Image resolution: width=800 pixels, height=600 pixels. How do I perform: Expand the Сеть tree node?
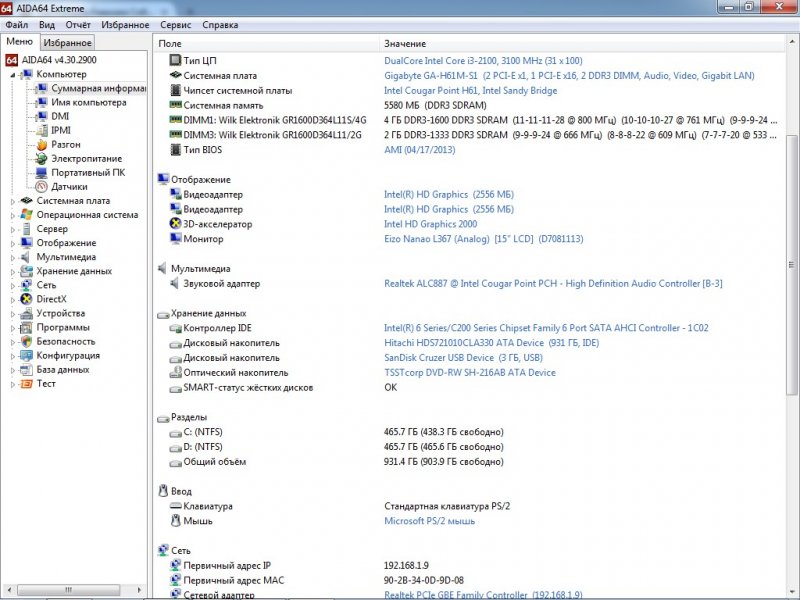point(12,285)
